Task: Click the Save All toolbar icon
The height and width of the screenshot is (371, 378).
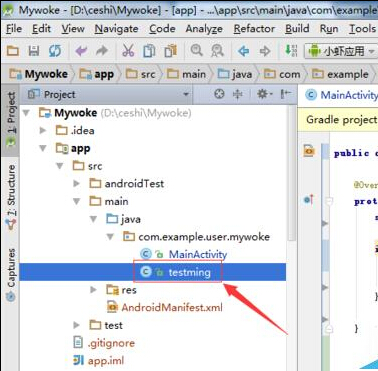Action: tap(34, 51)
